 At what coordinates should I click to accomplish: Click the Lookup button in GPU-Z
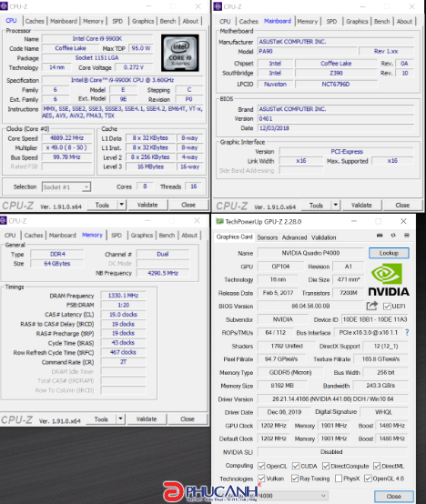point(389,253)
